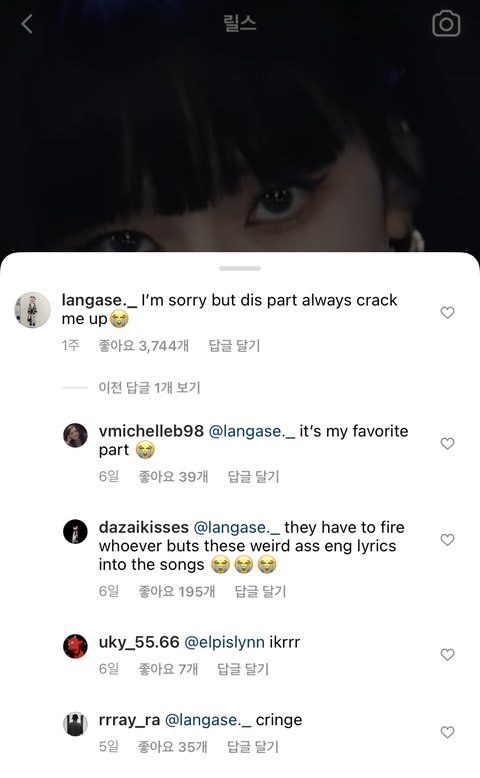Tap heart beside rrray_ra cringe comment
Screen dimensions: 480x778
click(x=447, y=732)
